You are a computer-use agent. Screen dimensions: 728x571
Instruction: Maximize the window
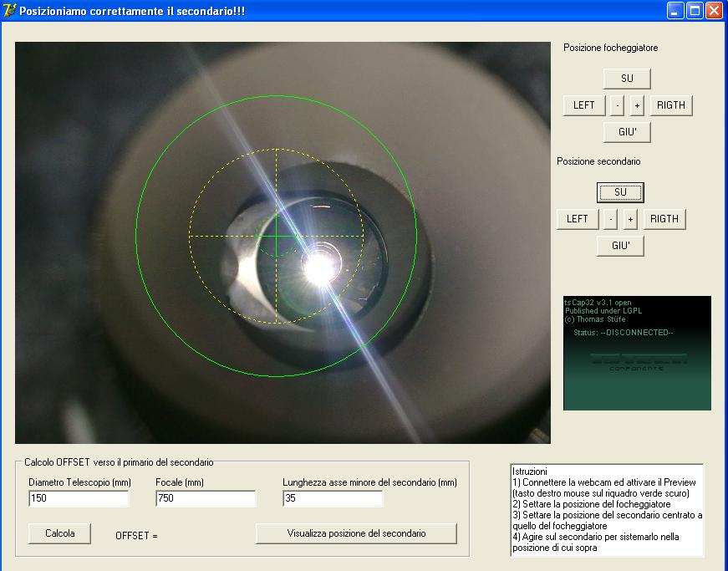(x=695, y=11)
